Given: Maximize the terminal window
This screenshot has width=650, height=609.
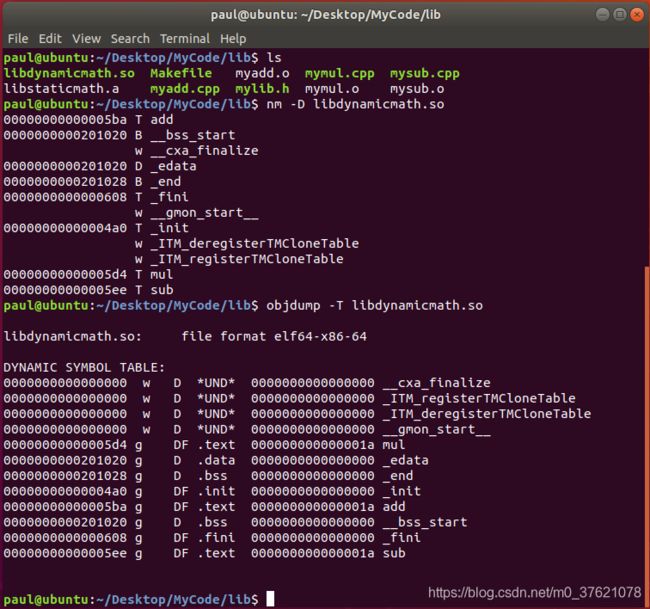Looking at the screenshot, I should coord(620,15).
